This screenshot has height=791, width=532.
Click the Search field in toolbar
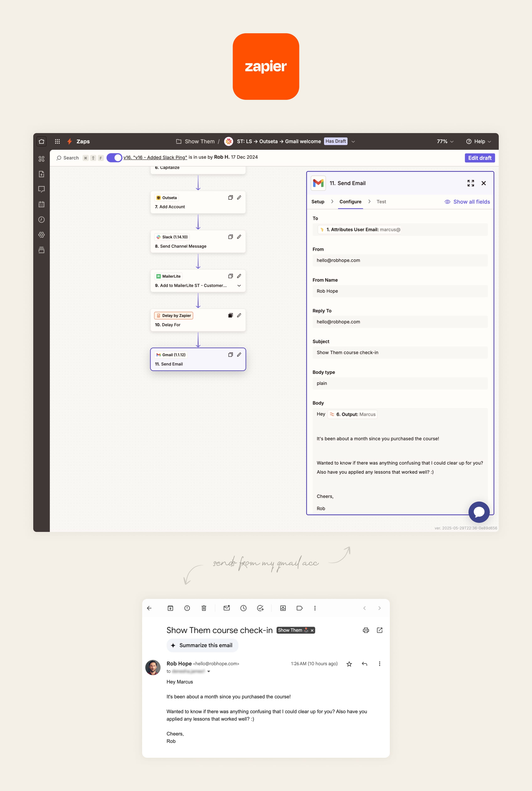pos(68,158)
